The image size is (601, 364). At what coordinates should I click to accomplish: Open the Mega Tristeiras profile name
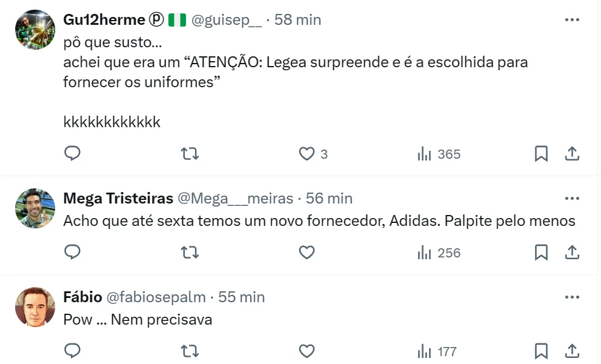point(117,199)
